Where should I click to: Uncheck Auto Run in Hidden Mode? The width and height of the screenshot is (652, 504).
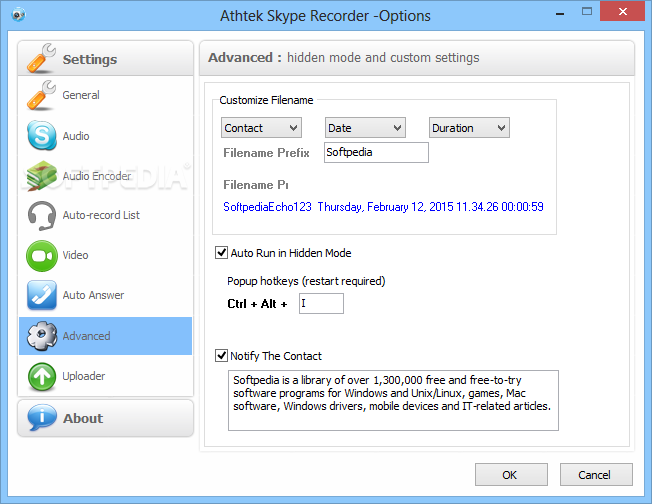click(x=221, y=253)
